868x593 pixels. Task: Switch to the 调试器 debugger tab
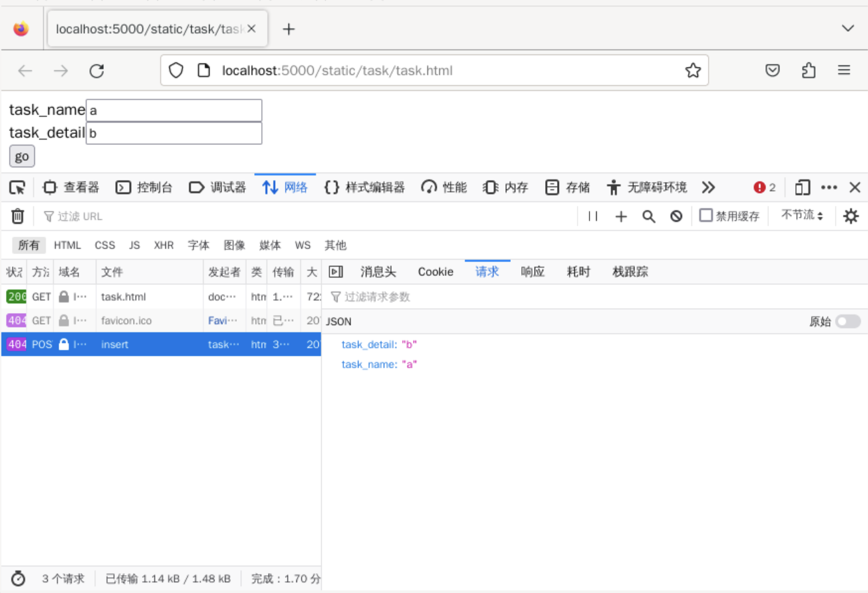coord(218,188)
